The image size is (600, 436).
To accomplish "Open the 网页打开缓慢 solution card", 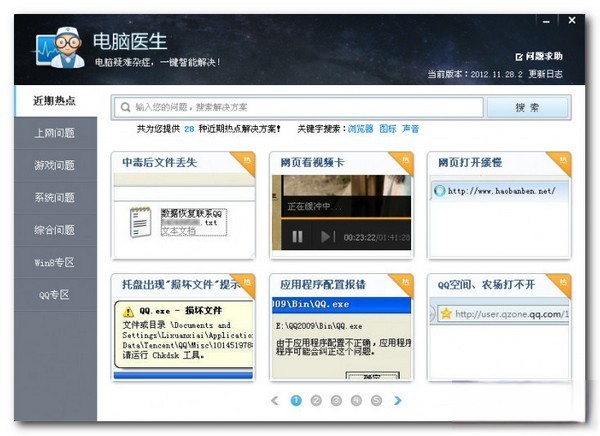I will [x=499, y=205].
